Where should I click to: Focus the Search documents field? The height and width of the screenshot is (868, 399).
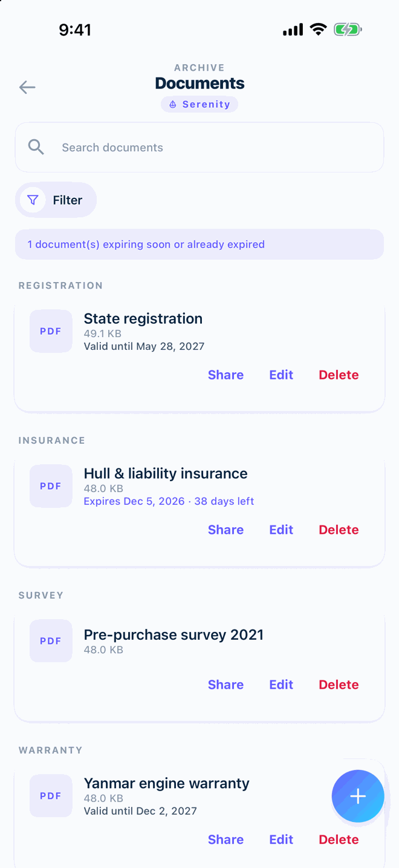click(x=199, y=147)
